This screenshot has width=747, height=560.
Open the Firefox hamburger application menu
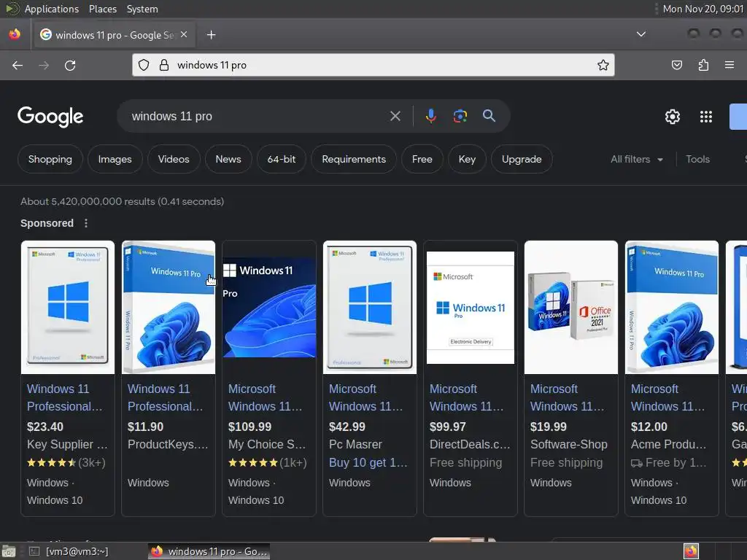point(729,65)
